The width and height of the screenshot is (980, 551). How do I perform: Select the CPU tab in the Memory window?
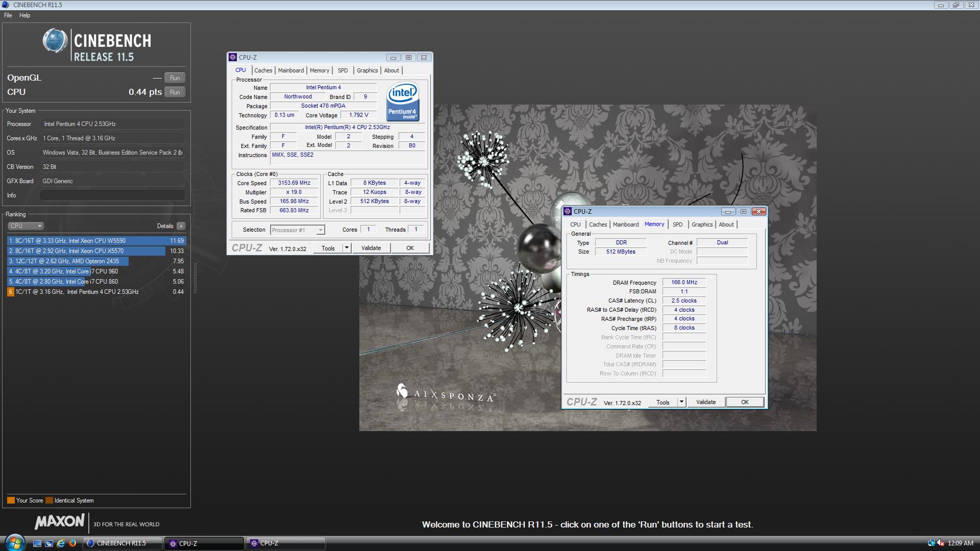pos(575,224)
